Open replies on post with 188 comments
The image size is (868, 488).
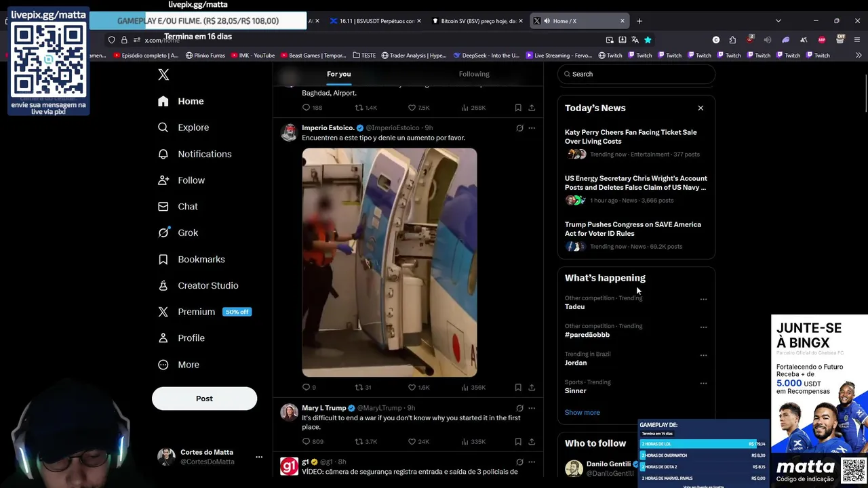(312, 108)
